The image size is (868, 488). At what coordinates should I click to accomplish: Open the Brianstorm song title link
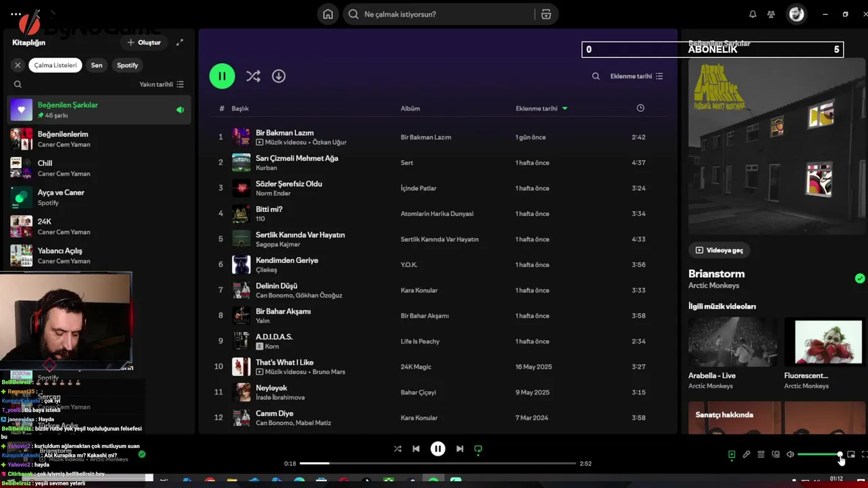coord(716,274)
